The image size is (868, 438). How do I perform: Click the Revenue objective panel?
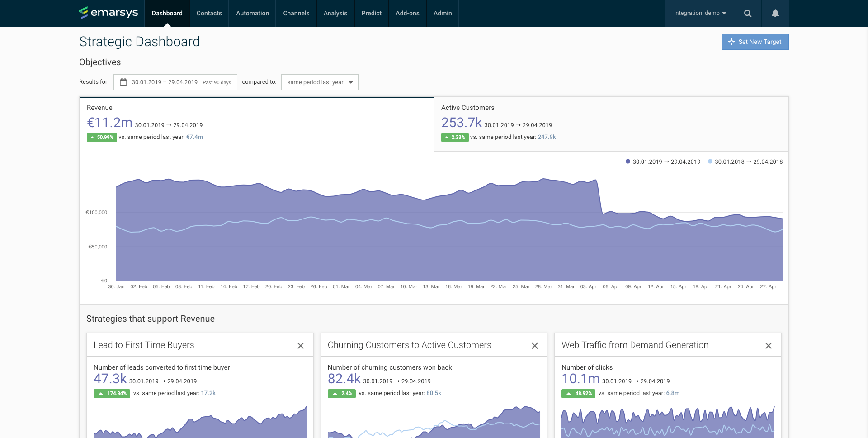click(x=256, y=124)
